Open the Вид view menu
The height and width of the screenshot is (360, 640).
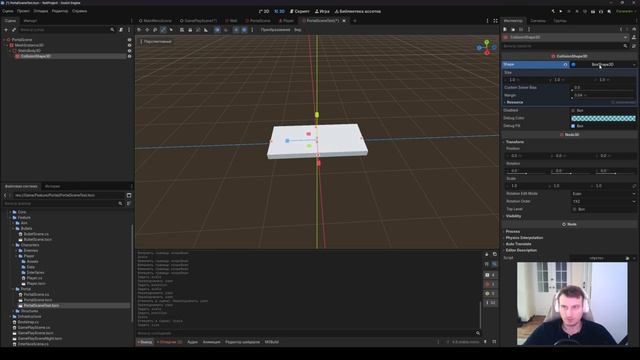[298, 30]
